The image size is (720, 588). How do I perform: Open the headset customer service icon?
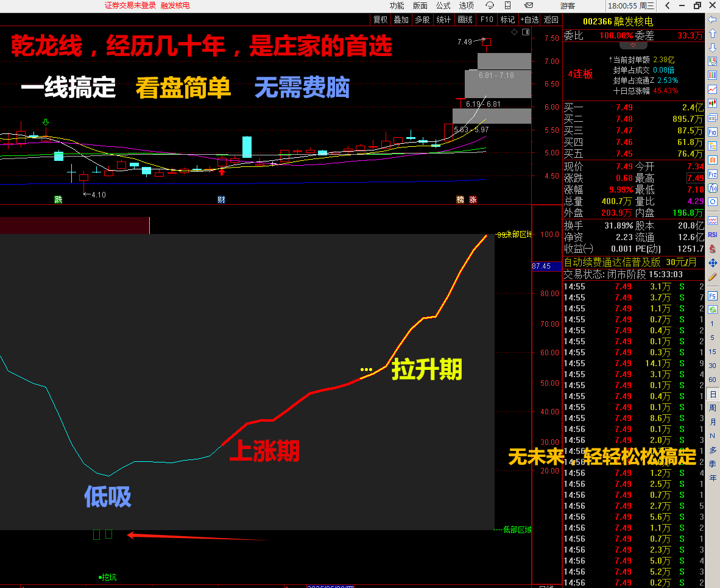tap(490, 5)
